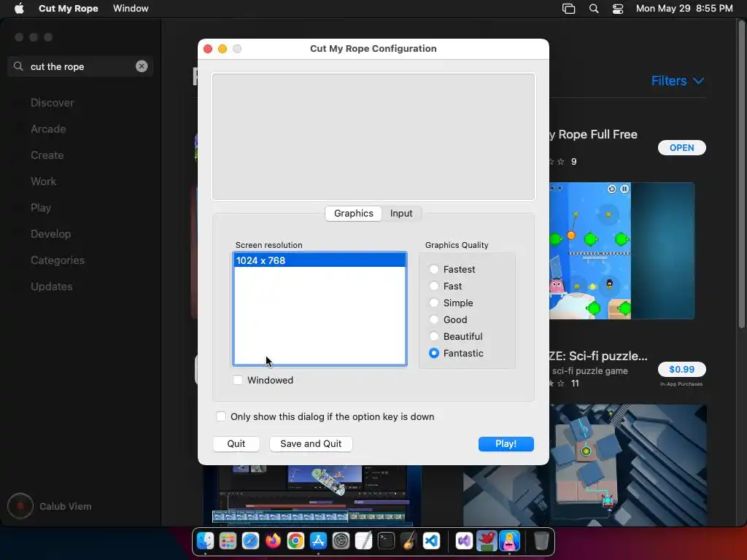Click the screen mirroring menu bar icon
This screenshot has width=747, height=560.
(x=569, y=9)
